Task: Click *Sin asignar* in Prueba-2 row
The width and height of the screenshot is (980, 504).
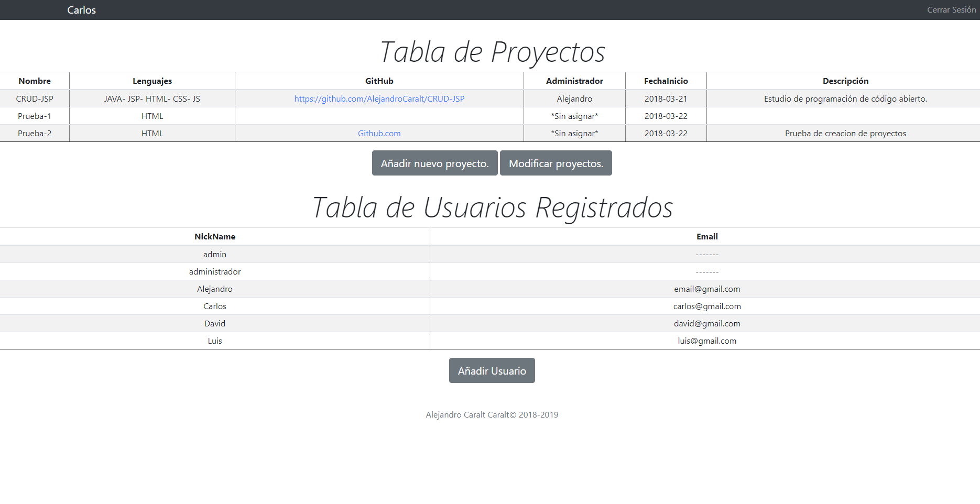Action: pos(574,133)
